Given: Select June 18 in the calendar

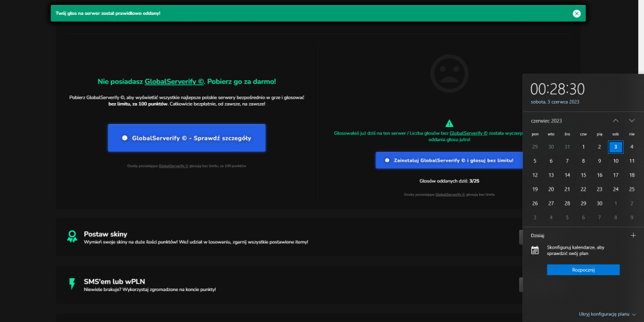Looking at the screenshot, I should [x=632, y=175].
